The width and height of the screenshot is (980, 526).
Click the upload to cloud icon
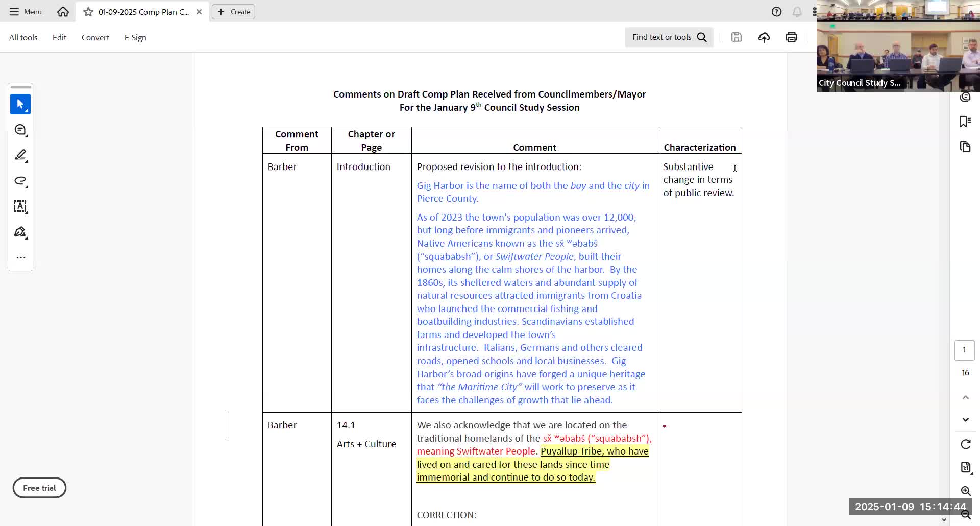coord(764,37)
